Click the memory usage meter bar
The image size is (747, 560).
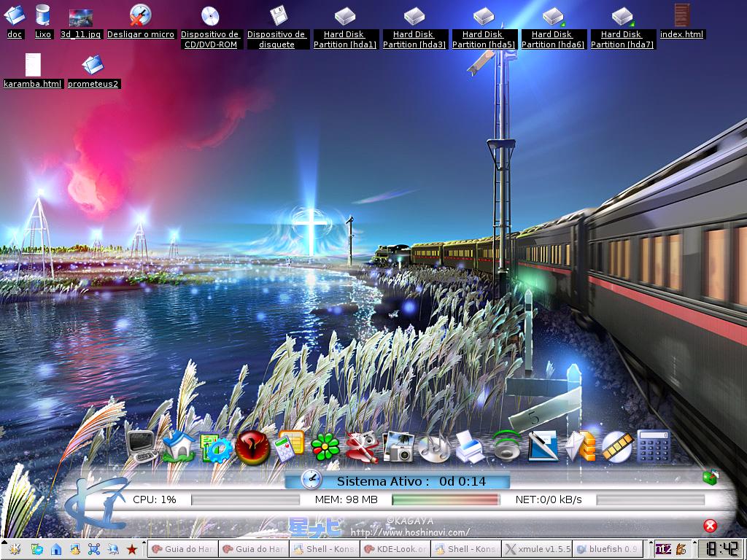pyautogui.click(x=446, y=499)
